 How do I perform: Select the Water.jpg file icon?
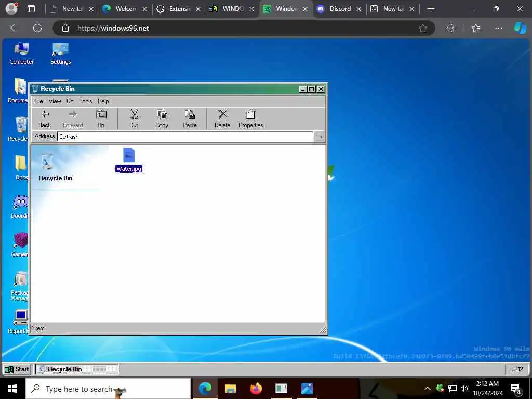click(x=129, y=160)
